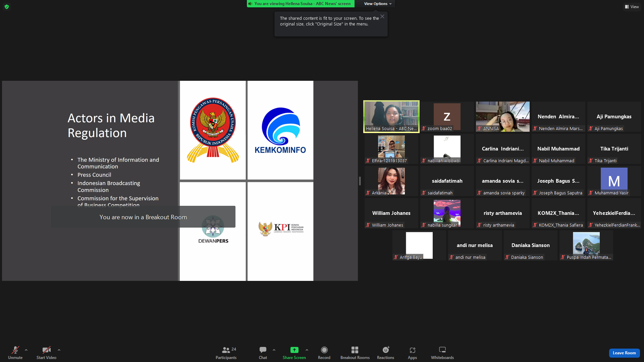Select William Johanes participant tile
Screen dimensions: 644x362
391,213
